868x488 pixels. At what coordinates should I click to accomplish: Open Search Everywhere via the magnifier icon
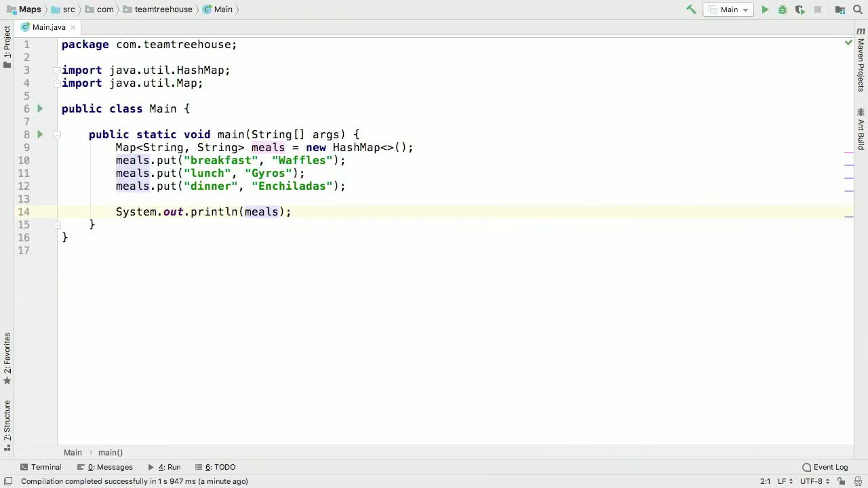tap(858, 9)
